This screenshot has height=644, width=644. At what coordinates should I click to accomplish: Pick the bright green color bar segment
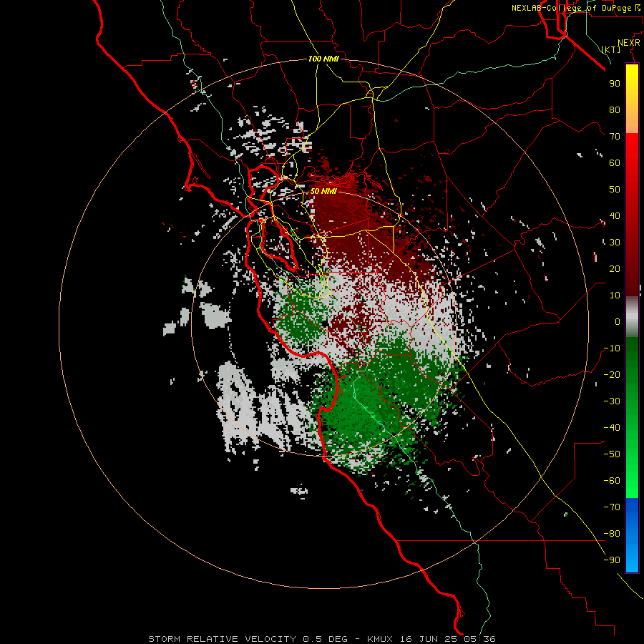[x=632, y=472]
